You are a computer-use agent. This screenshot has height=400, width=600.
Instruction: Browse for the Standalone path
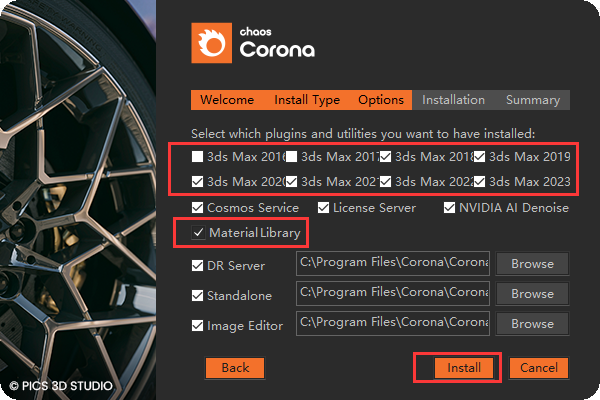pos(532,294)
